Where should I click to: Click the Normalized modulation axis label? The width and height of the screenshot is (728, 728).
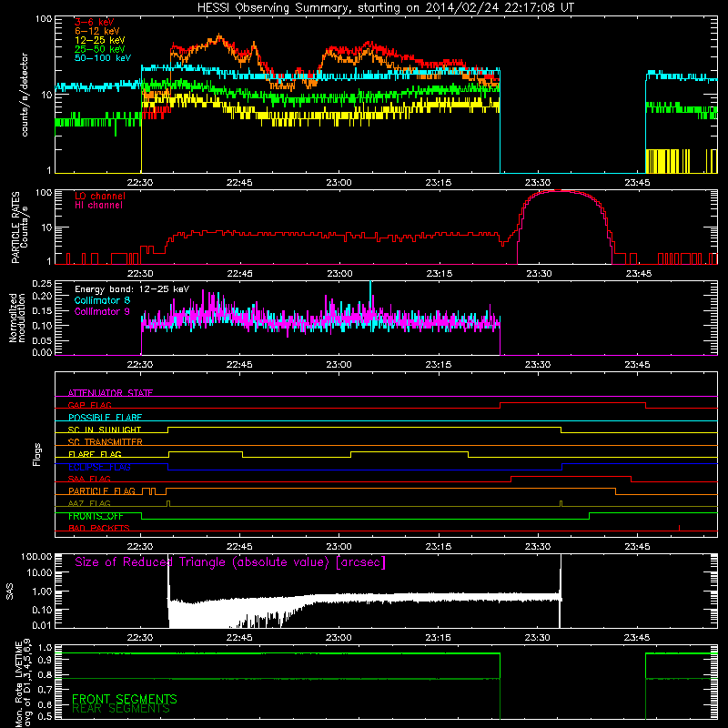click(17, 318)
